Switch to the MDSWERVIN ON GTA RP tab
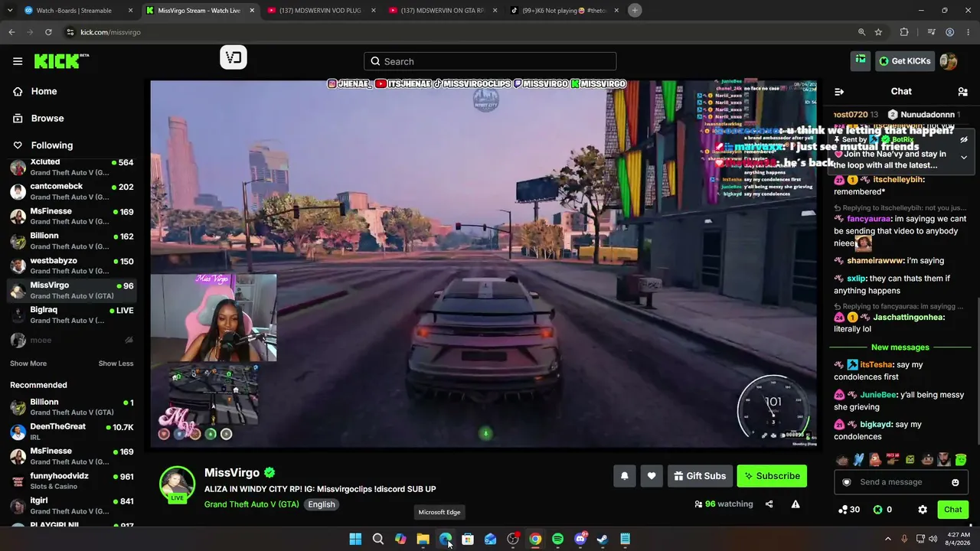980x551 pixels. pos(443,11)
